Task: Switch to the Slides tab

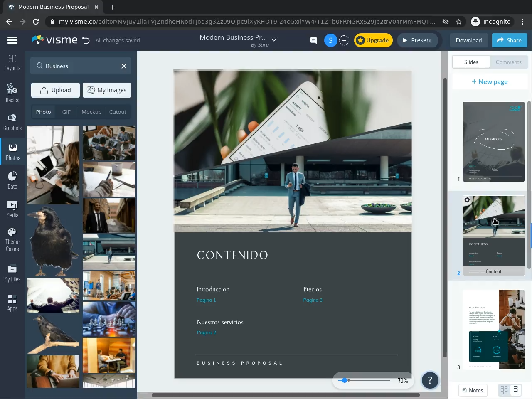Action: (471, 62)
